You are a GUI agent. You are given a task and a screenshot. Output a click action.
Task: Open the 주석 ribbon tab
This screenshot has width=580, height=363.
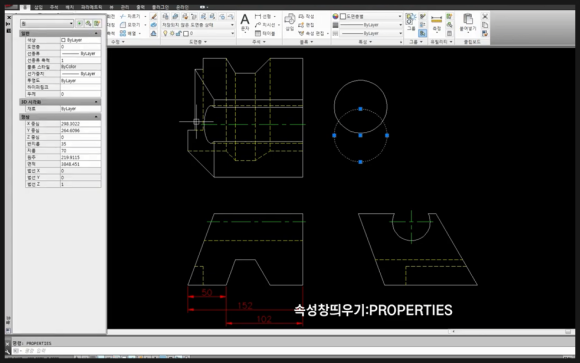(54, 7)
